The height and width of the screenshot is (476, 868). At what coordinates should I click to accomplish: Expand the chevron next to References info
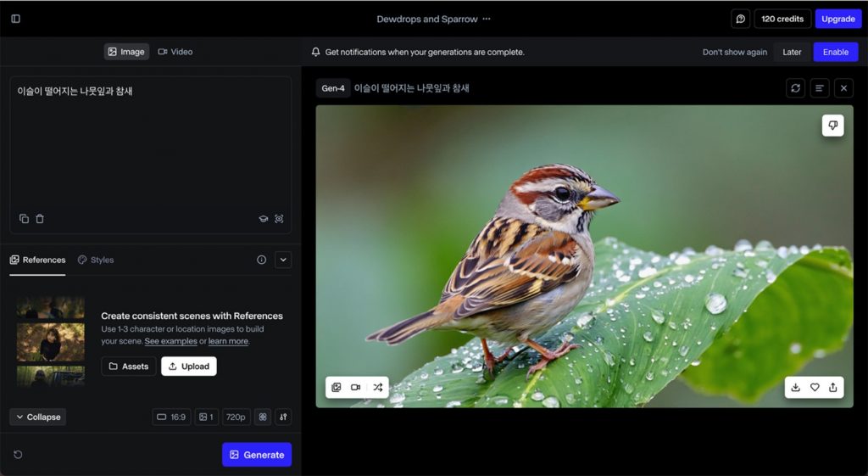(x=283, y=260)
